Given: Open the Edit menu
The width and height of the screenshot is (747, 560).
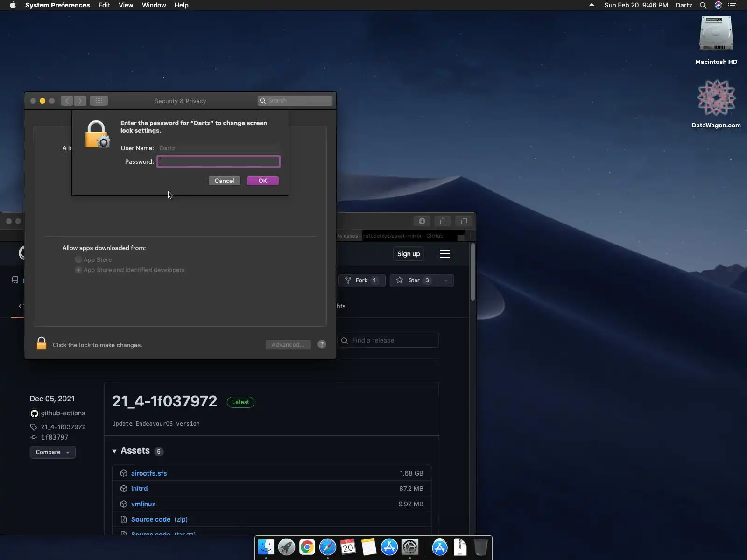Looking at the screenshot, I should [104, 5].
